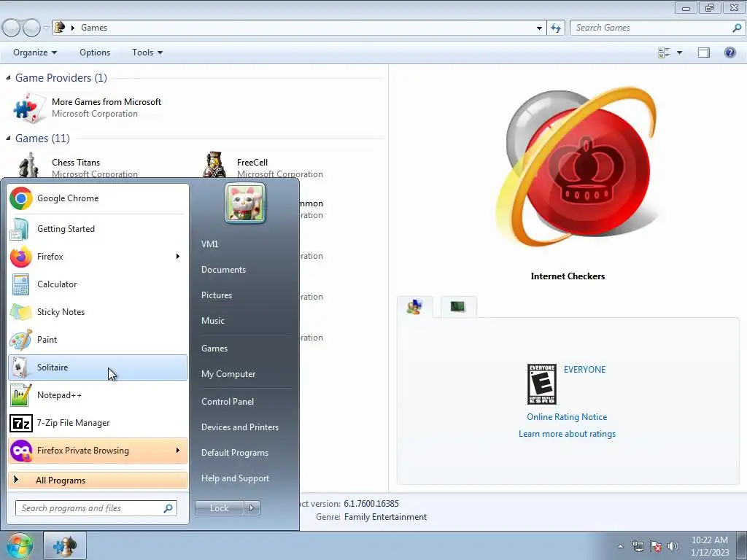Open the Online Rating Notice link
The image size is (747, 560).
(567, 416)
